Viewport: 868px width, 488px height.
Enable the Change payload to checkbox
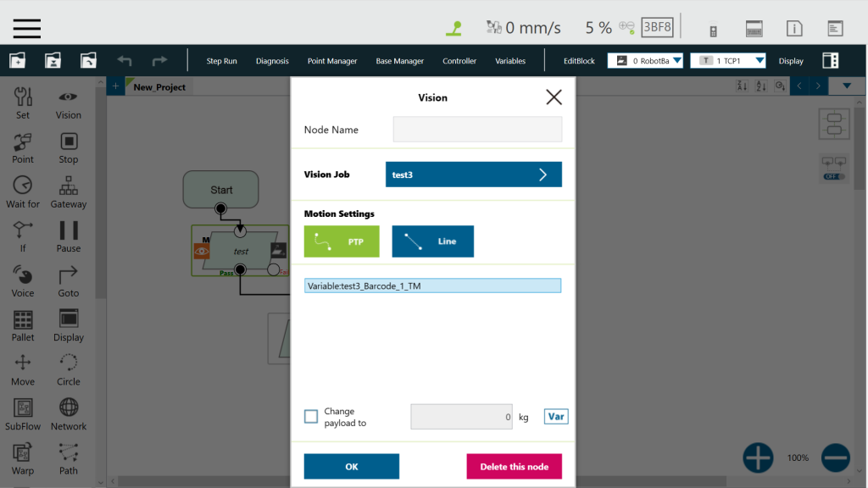pyautogui.click(x=311, y=416)
